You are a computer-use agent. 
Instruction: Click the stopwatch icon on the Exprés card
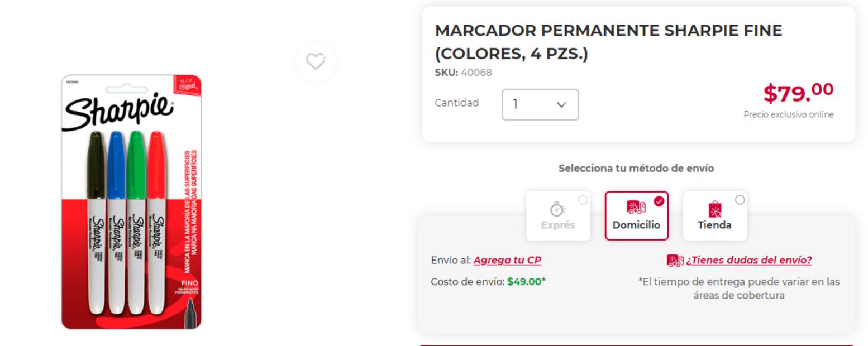click(557, 209)
